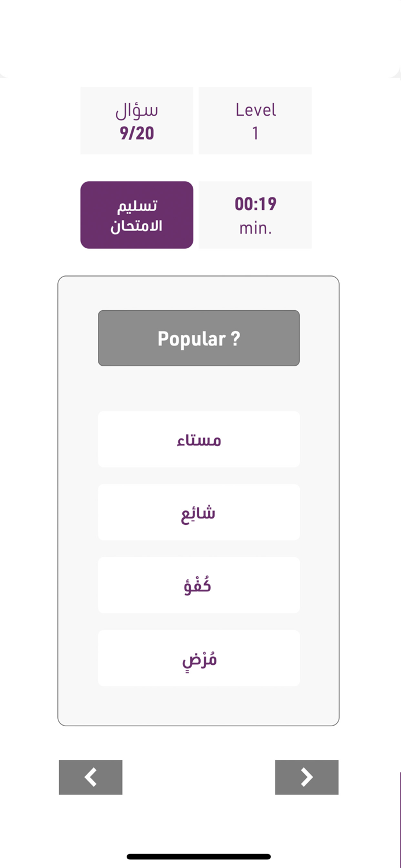This screenshot has height=868, width=401.
Task: Choose the answer 'مستاء'
Action: [x=198, y=439]
